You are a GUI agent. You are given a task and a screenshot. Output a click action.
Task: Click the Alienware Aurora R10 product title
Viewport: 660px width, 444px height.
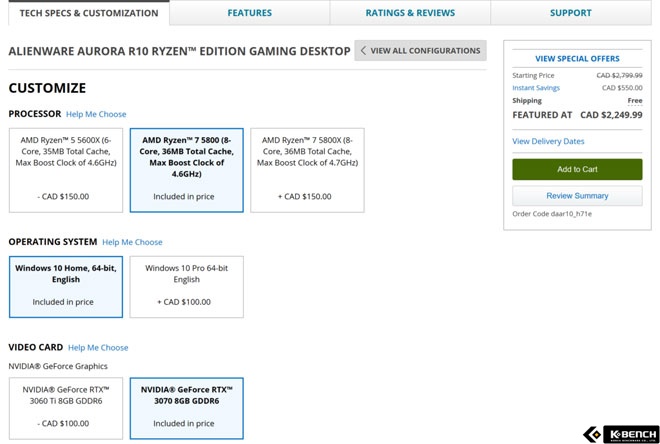[x=179, y=51]
